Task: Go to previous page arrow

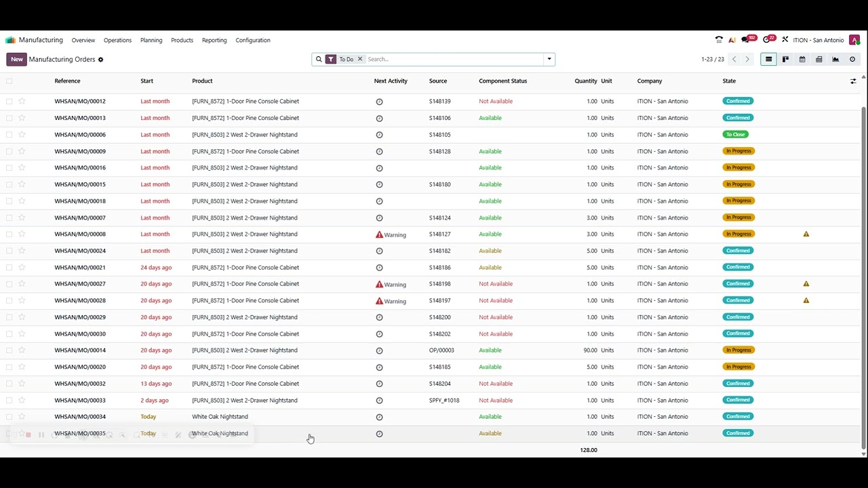Action: tap(734, 60)
